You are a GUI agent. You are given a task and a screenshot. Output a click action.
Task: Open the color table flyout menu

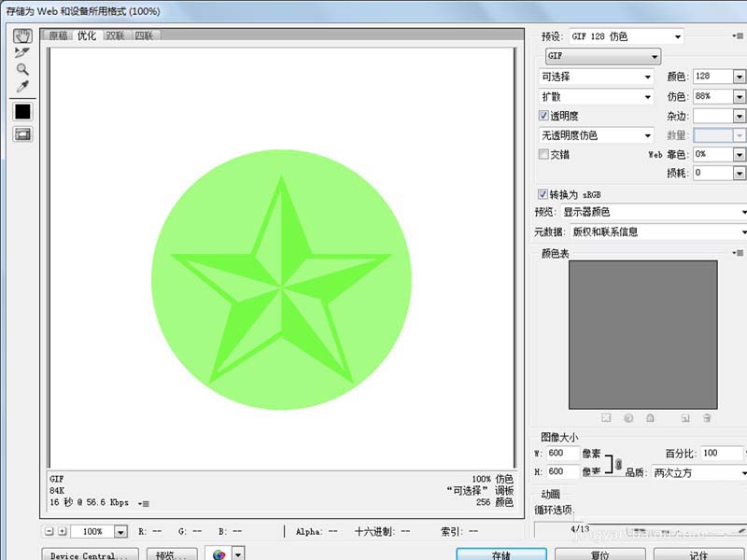[738, 253]
